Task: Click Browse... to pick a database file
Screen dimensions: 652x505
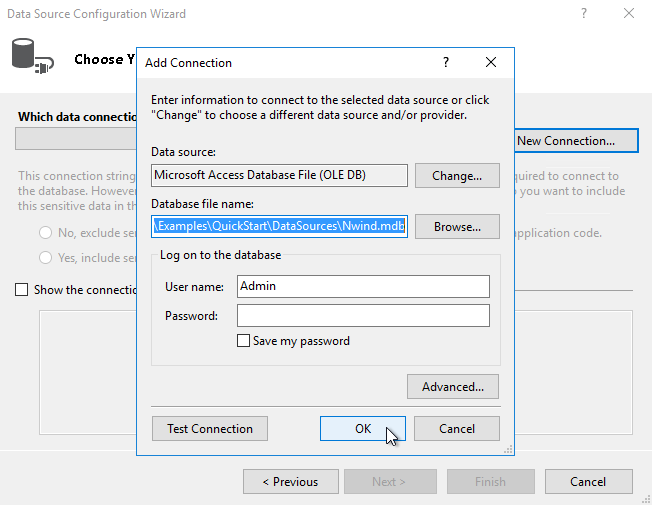Action: 457,227
